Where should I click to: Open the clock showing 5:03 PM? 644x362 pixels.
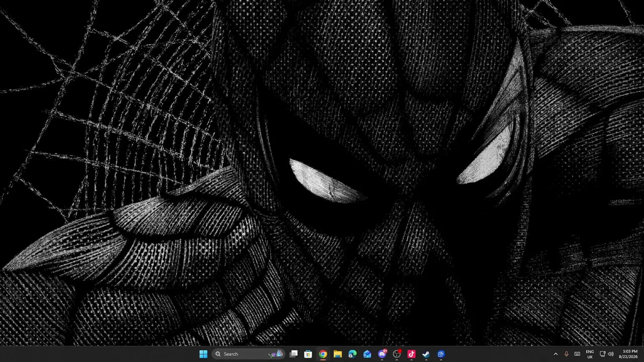click(629, 354)
